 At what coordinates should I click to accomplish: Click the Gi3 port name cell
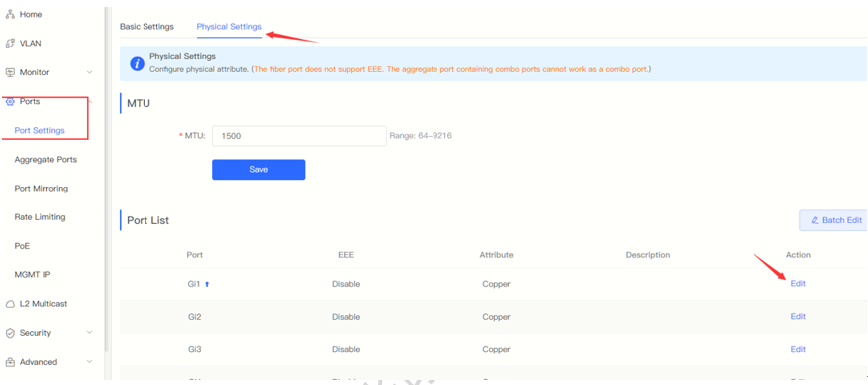click(195, 349)
